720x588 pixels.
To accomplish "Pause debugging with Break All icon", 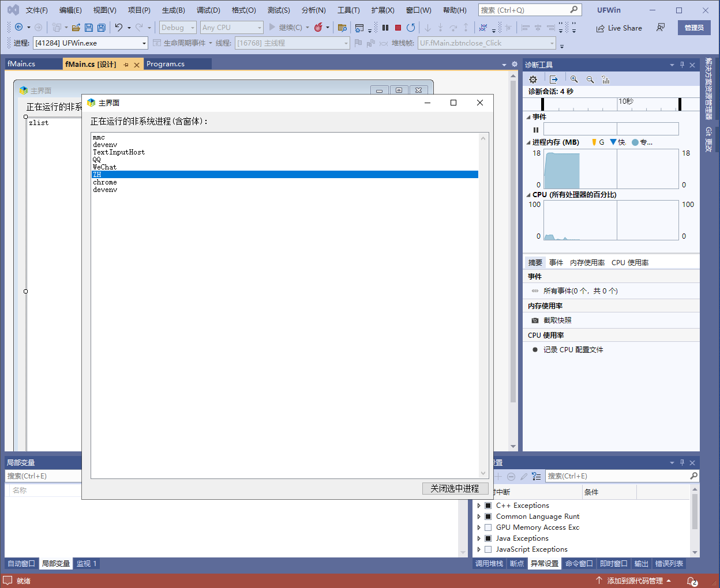I will coord(385,28).
